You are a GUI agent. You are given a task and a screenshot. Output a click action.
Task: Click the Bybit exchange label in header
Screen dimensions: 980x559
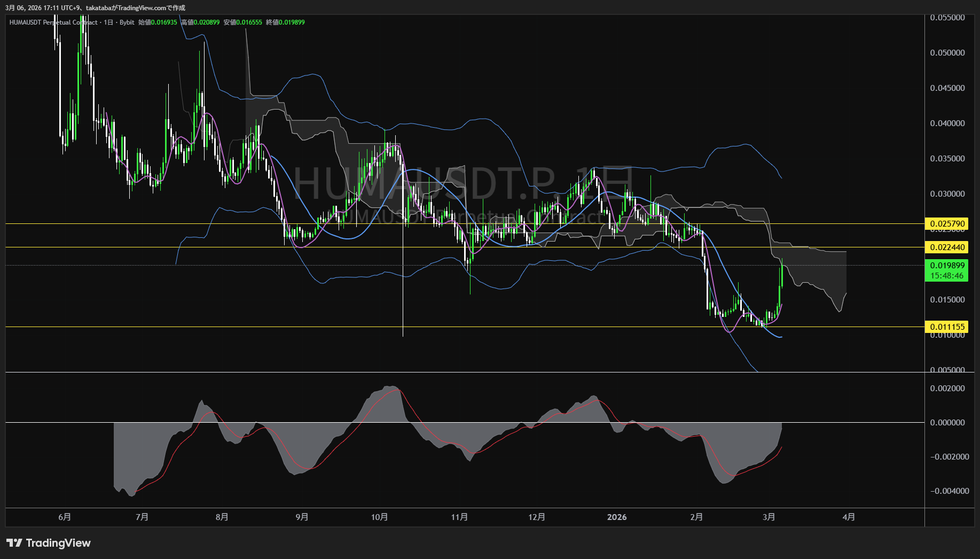[x=127, y=22]
